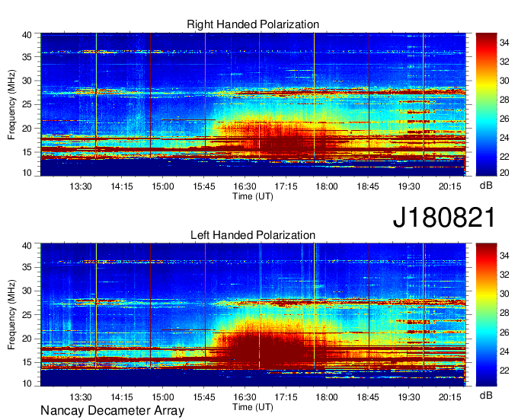Click 25 MHz frequency tick of Left Handed plot
The height and width of the screenshot is (420, 518).
27,315
